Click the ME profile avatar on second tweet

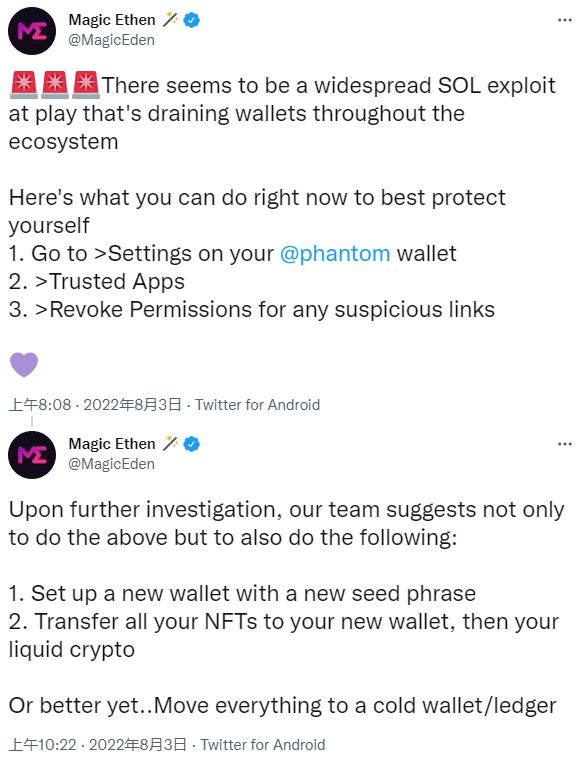point(32,455)
